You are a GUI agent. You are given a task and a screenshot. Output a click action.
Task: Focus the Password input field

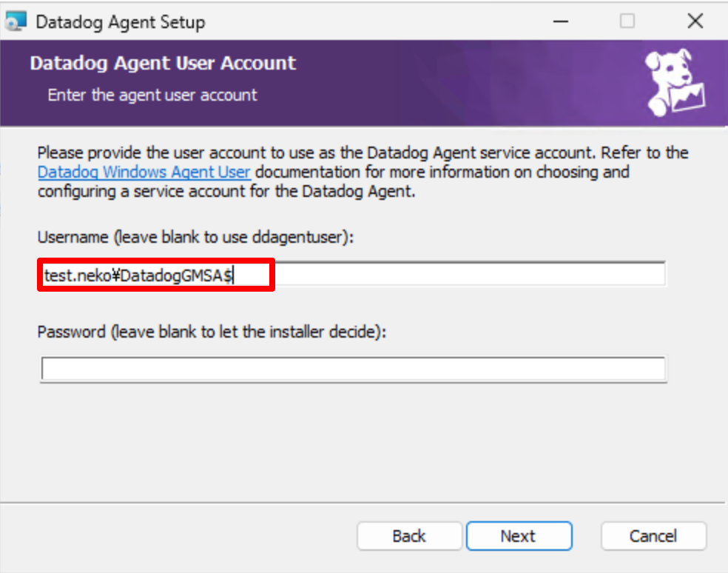[354, 369]
